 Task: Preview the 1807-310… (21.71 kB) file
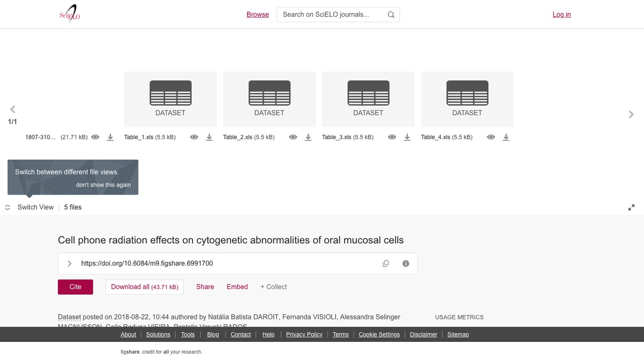pyautogui.click(x=95, y=137)
